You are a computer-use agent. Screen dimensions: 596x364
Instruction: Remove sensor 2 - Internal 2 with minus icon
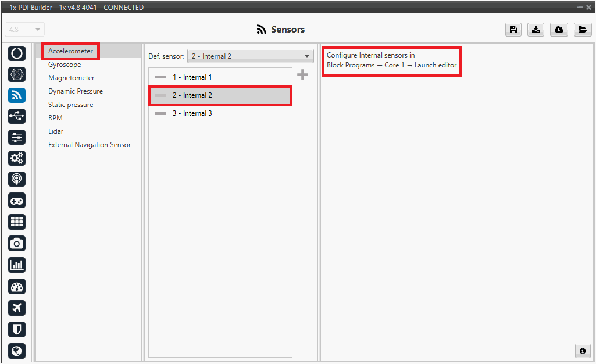click(x=160, y=95)
